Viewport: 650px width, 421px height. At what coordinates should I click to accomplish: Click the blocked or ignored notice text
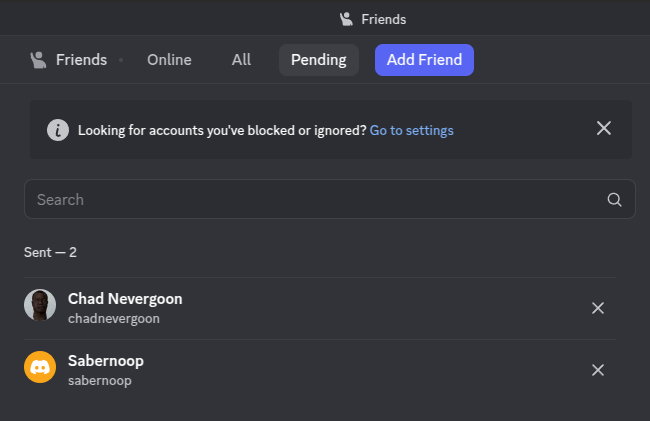coord(222,131)
